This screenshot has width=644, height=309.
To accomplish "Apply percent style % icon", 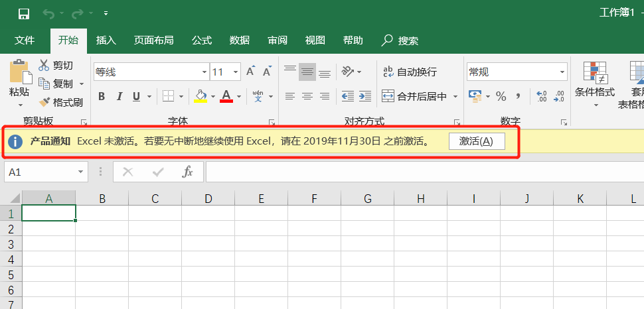I will 501,97.
